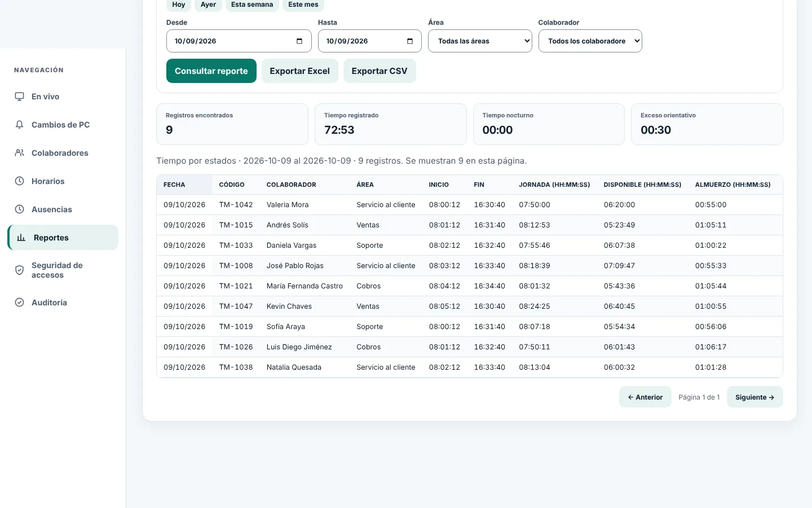Click Sofía Araya in the table
The height and width of the screenshot is (508, 812).
coord(286,327)
